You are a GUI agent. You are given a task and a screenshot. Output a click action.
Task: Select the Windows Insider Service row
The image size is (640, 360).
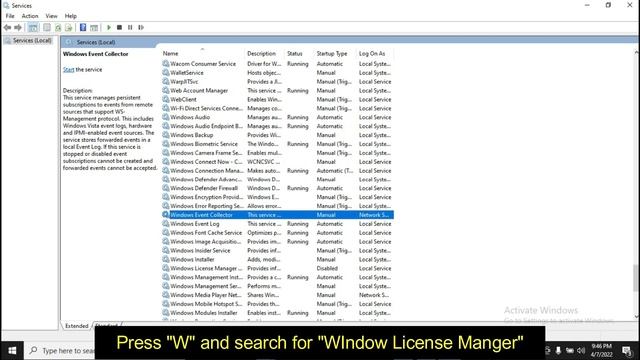pos(278,251)
